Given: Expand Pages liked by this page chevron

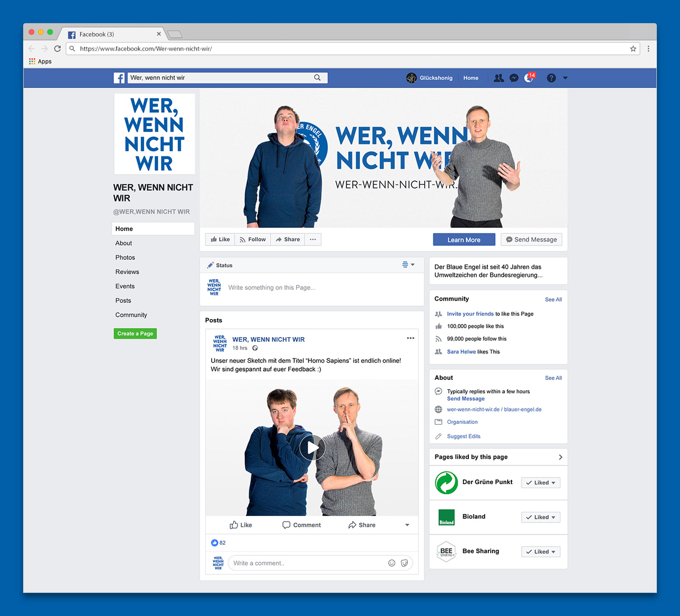Looking at the screenshot, I should click(560, 457).
